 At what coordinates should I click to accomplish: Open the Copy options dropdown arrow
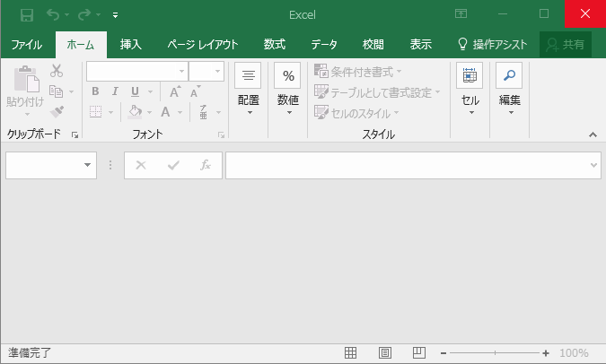71,91
